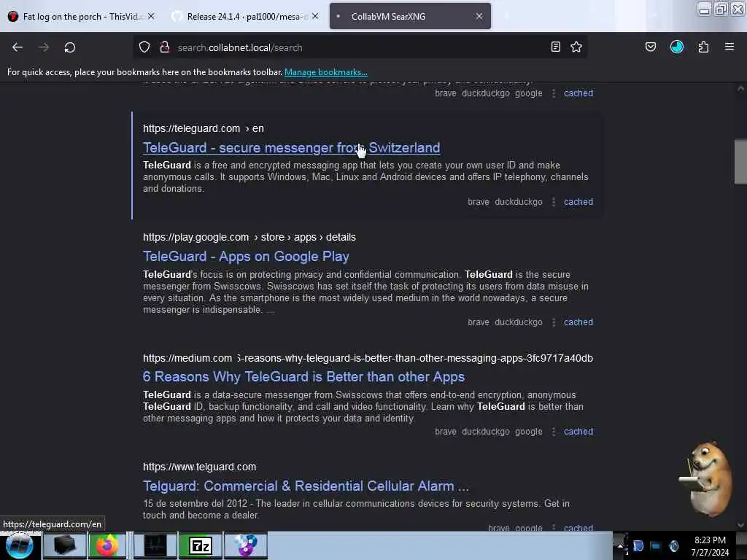Open 'TeleGuard - Apps on Google Play' result

(x=246, y=256)
